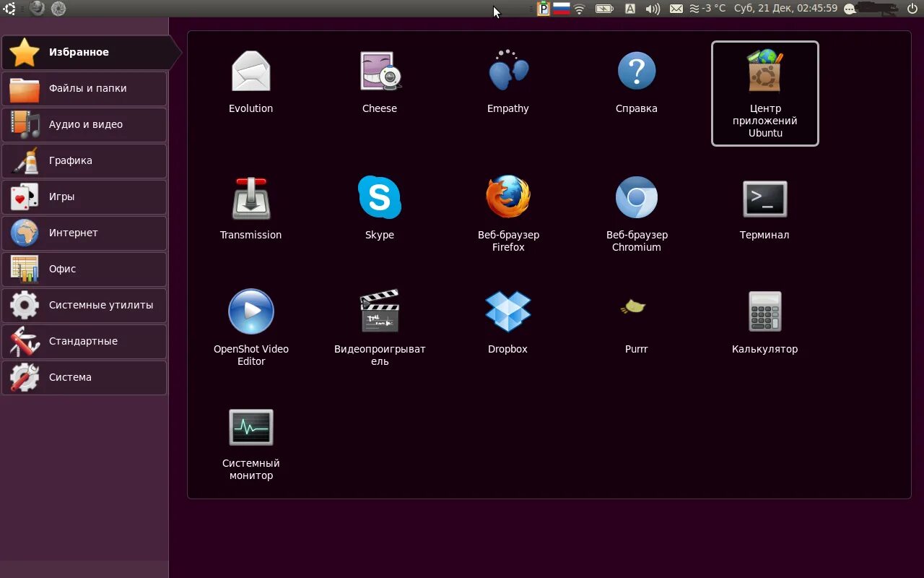Image resolution: width=924 pixels, height=578 pixels.
Task: Open the Система category
Action: click(x=84, y=377)
